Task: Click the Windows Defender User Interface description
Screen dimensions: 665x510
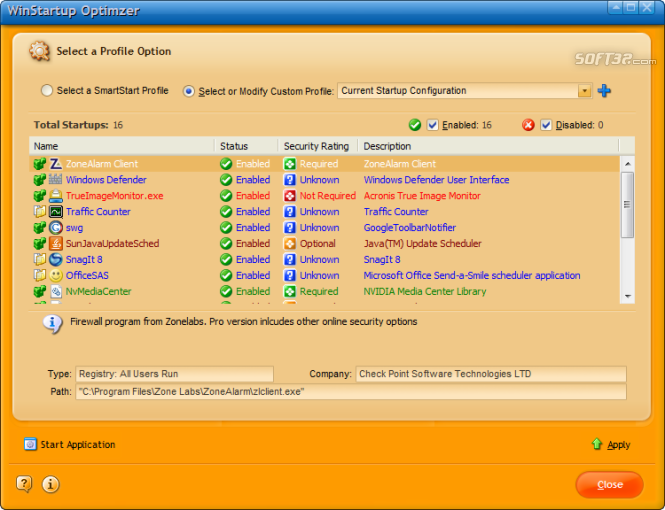Action: tap(436, 180)
